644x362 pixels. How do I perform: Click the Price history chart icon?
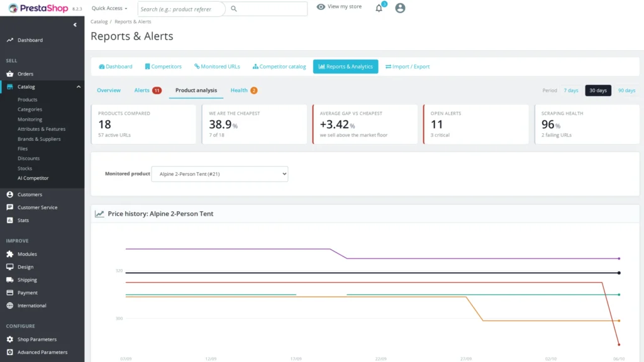click(x=99, y=214)
